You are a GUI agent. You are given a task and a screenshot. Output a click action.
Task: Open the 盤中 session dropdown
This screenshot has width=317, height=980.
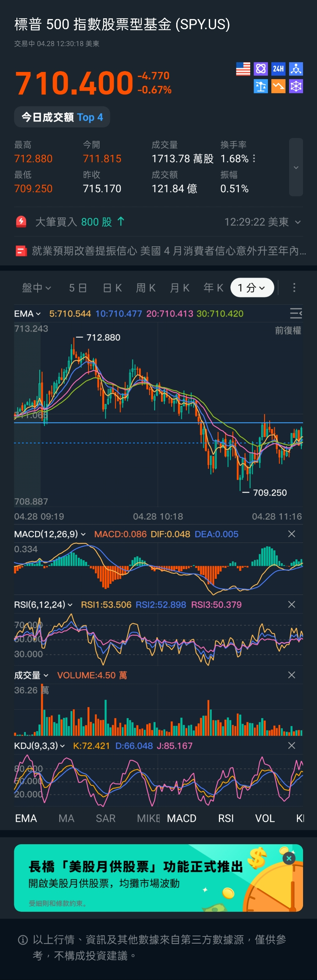36,288
